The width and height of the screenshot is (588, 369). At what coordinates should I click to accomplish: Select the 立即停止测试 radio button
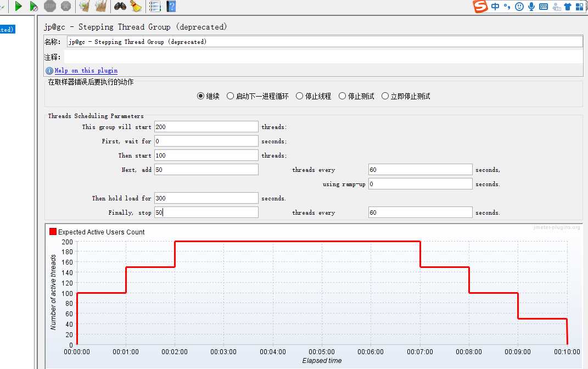click(x=385, y=96)
